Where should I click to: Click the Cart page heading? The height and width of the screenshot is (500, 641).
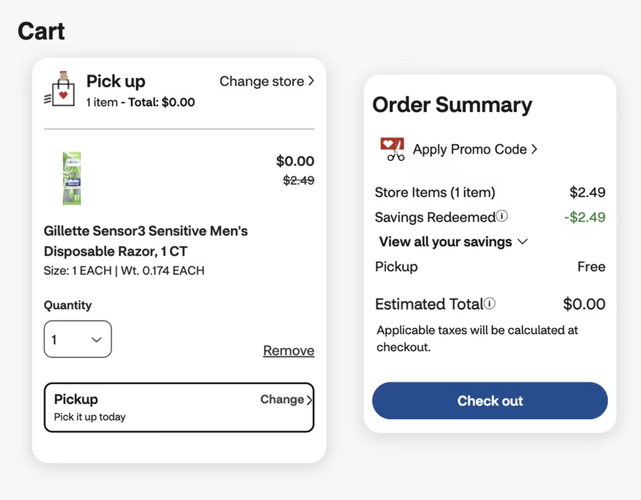pos(41,31)
